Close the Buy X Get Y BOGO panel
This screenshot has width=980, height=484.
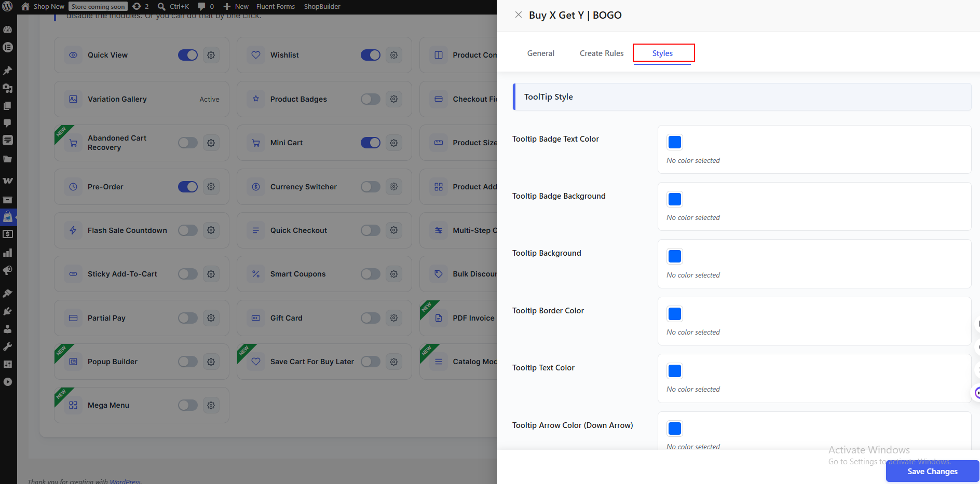point(518,15)
